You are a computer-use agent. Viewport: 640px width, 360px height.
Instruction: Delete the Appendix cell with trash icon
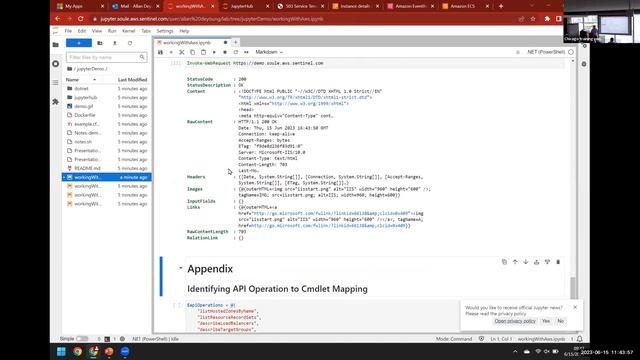558,262
